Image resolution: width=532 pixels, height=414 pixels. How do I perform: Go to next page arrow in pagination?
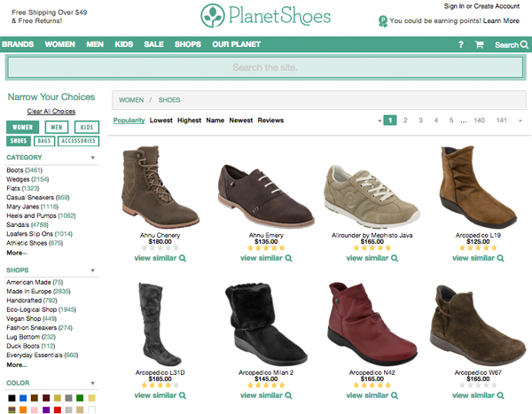pos(520,121)
